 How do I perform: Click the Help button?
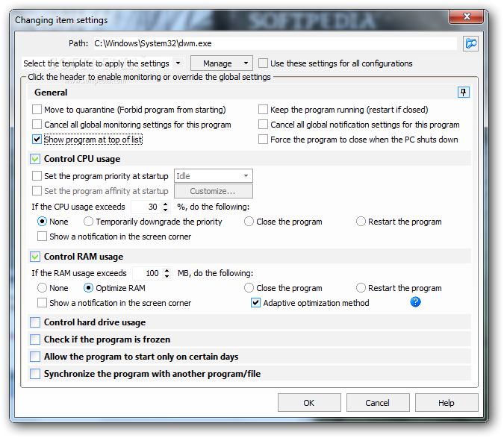coord(447,403)
